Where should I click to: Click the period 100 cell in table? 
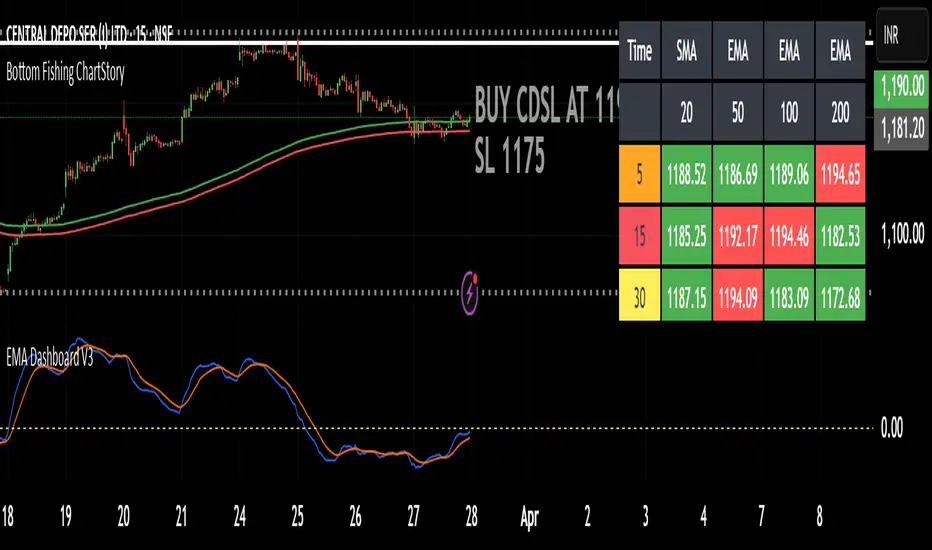click(789, 112)
